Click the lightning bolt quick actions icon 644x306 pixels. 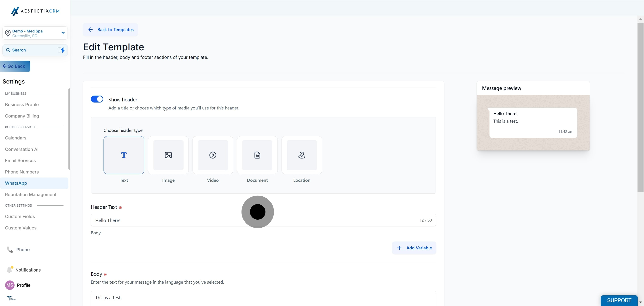(x=63, y=50)
